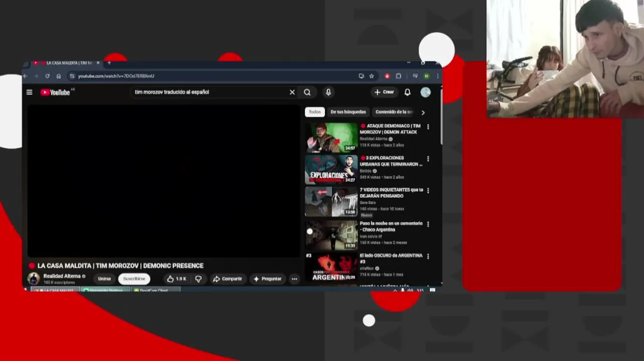The height and width of the screenshot is (361, 644).
Task: Go to the YouTube home logo
Action: [55, 92]
